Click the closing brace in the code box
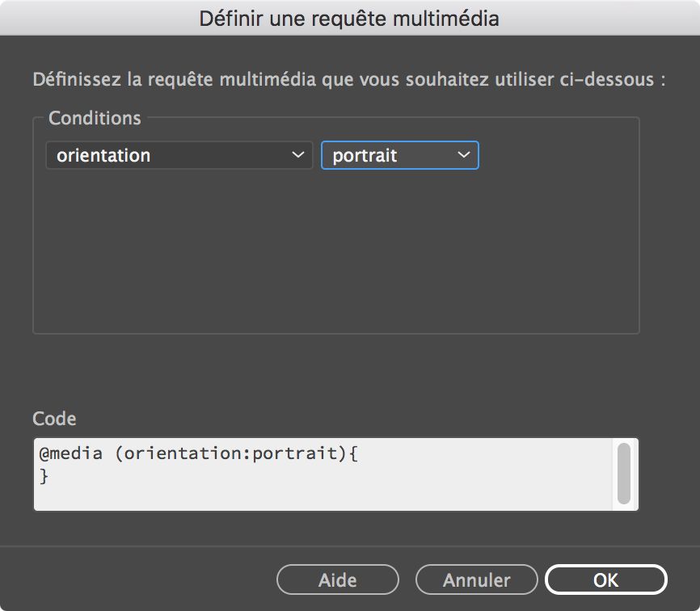The height and width of the screenshot is (611, 700). point(44,475)
